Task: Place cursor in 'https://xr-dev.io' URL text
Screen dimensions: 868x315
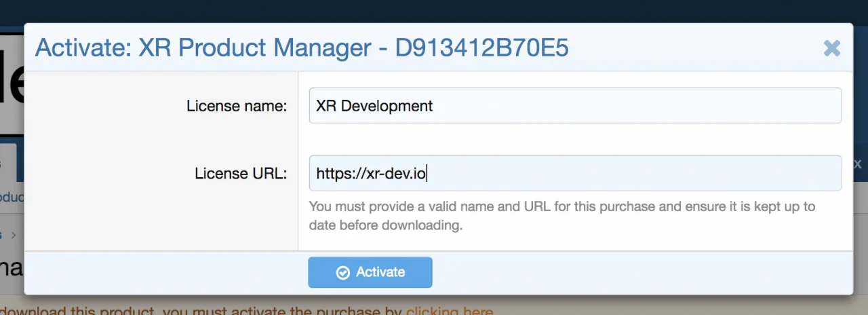Action: (x=370, y=174)
